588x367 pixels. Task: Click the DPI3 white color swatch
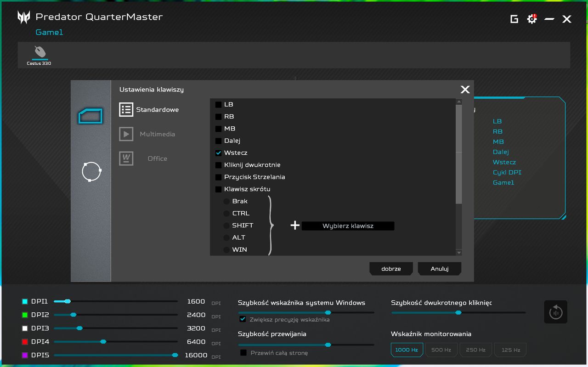(25, 328)
